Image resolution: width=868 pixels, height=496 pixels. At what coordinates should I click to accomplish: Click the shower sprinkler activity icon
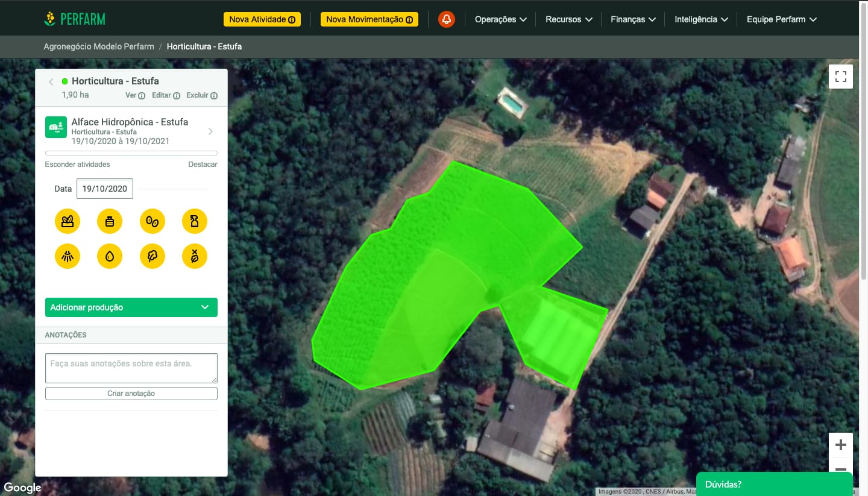coord(68,257)
